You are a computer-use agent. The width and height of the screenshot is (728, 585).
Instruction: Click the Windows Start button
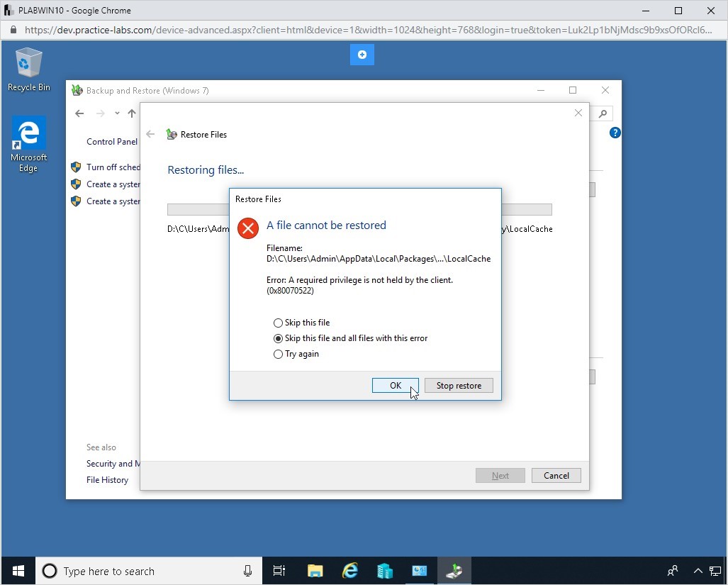pos(18,571)
